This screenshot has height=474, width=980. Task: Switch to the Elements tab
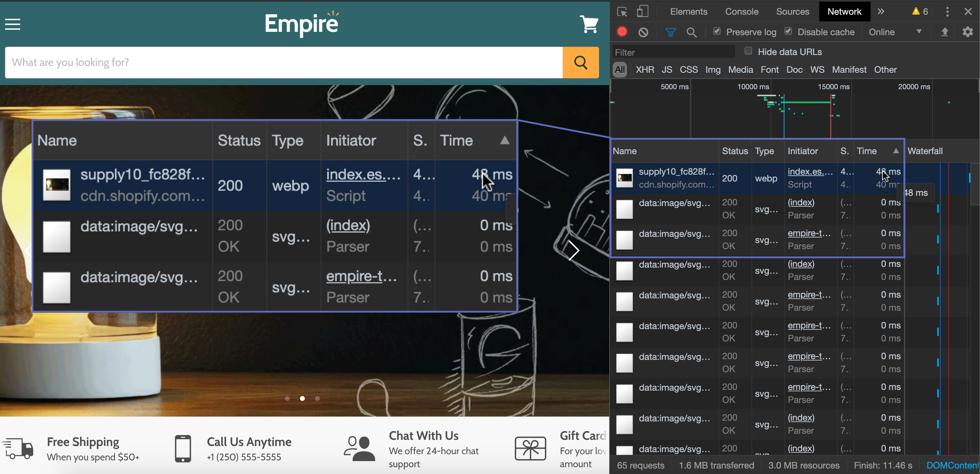point(689,12)
